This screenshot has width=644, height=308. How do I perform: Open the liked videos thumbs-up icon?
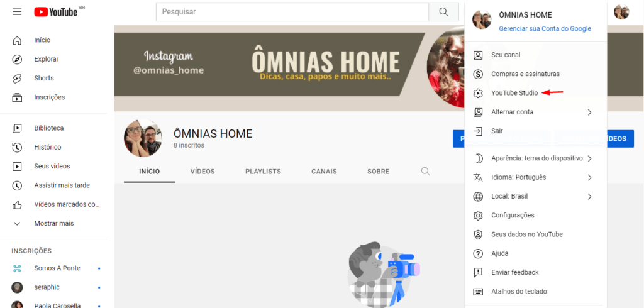[x=17, y=204]
